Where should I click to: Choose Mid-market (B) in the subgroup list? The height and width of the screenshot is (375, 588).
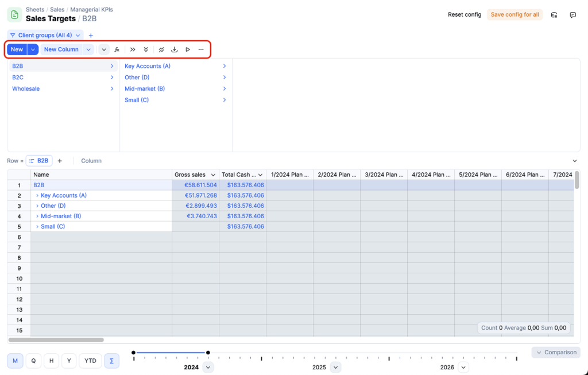(145, 89)
